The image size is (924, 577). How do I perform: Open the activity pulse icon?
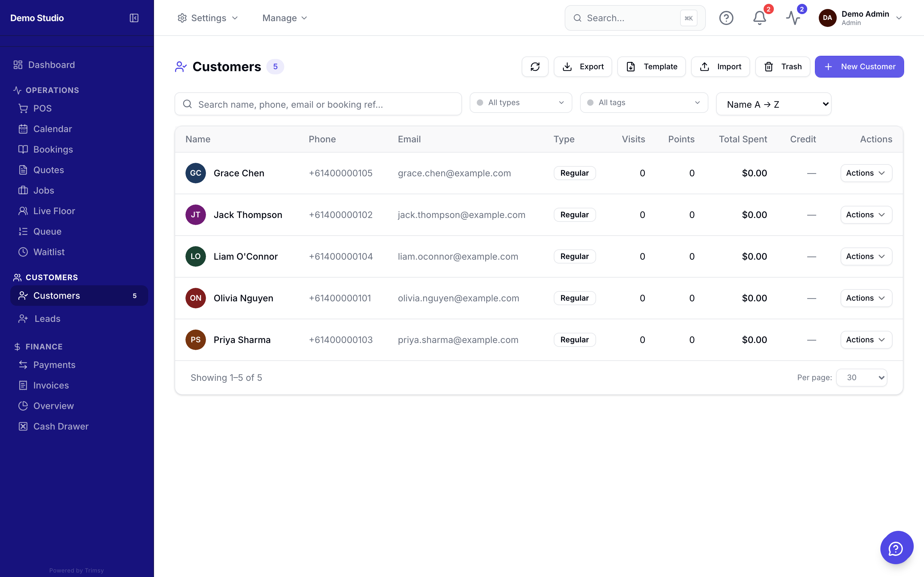tap(793, 18)
